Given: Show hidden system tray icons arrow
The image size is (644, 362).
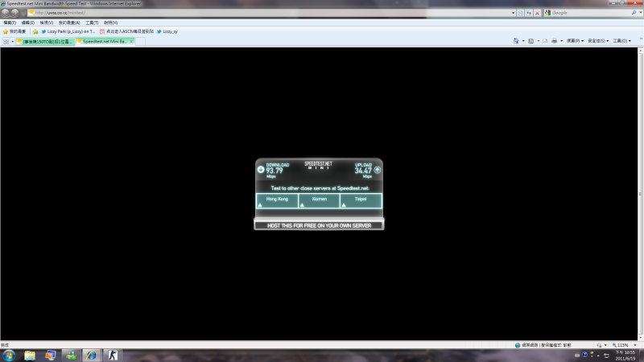Looking at the screenshot, I should pos(598,356).
